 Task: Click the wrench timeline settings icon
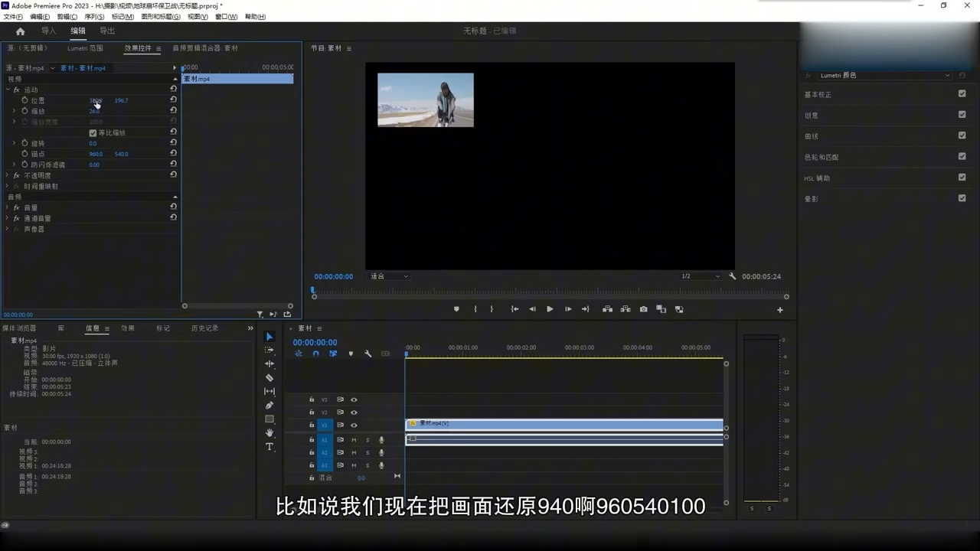click(x=367, y=354)
